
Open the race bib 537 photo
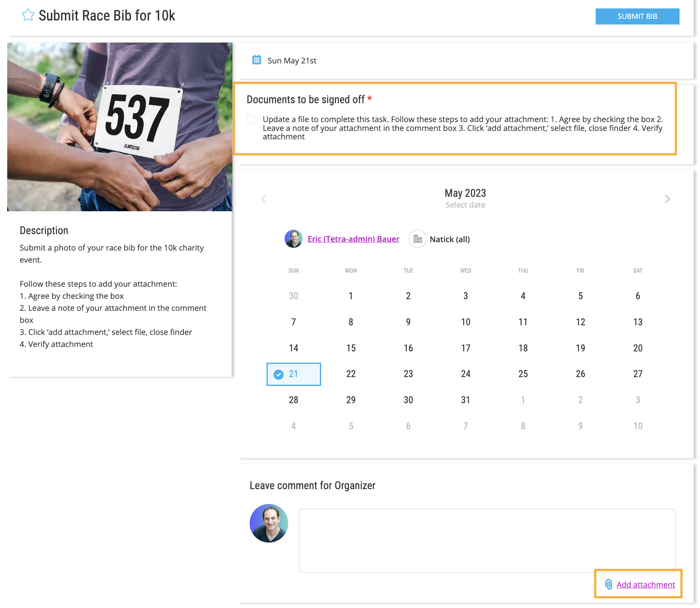120,127
